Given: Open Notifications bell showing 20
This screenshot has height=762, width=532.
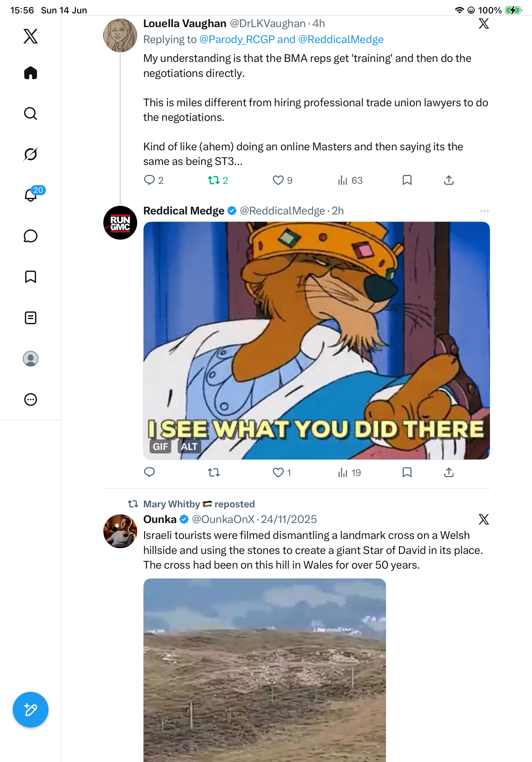Looking at the screenshot, I should pyautogui.click(x=31, y=195).
